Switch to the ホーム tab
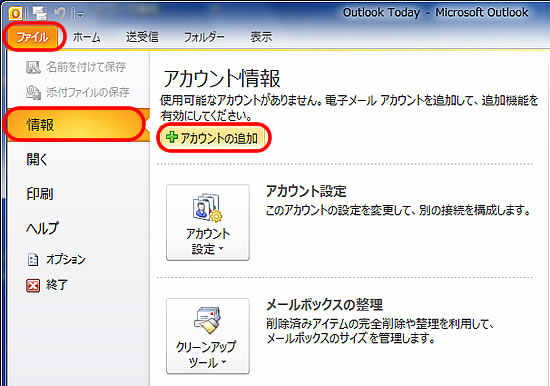This screenshot has height=386, width=550. pos(87,37)
